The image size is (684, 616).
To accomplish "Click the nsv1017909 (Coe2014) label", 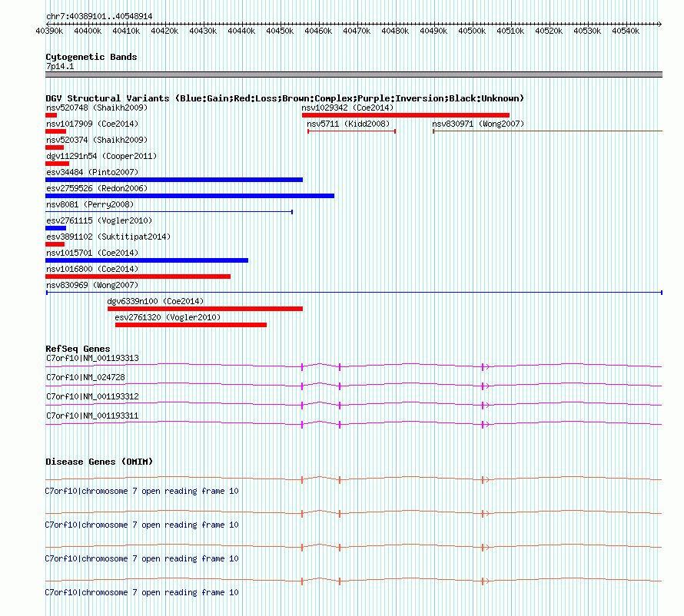I will (x=92, y=124).
